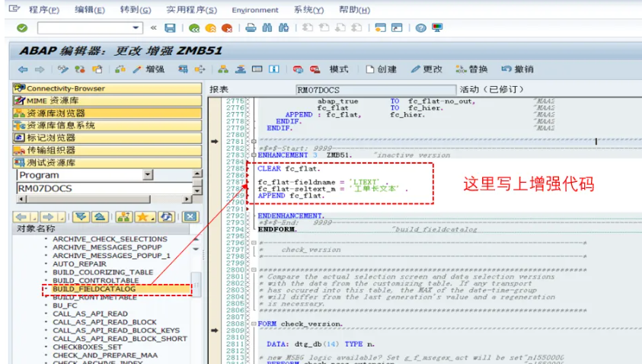Select BUILD_FIELDCATALOG in object list
The width and height of the screenshot is (642, 364).
[94, 289]
